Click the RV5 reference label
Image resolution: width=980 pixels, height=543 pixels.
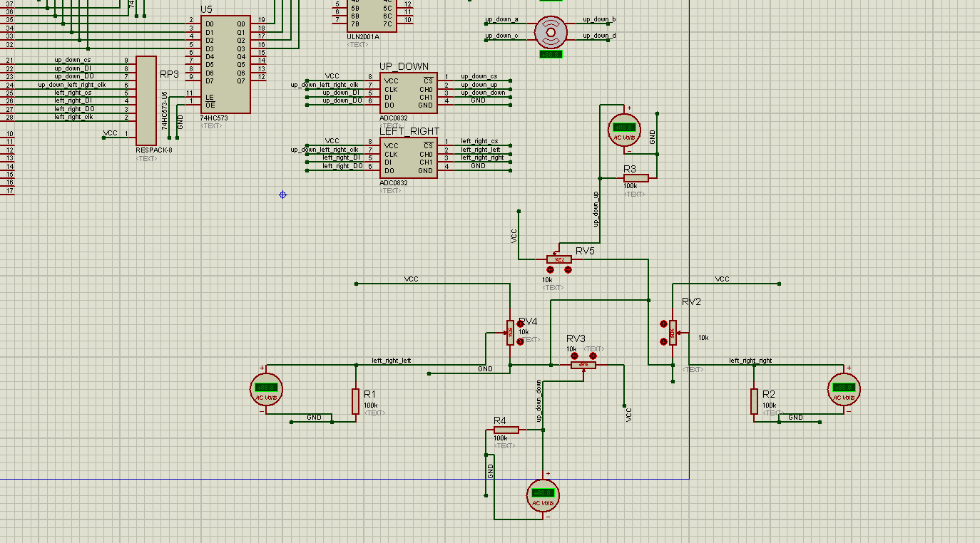[585, 251]
